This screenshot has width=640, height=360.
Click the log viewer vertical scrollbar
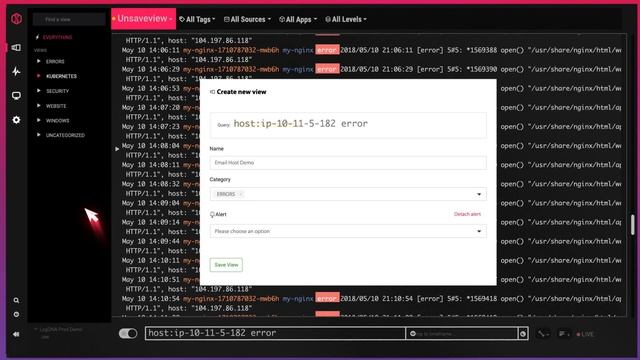[633, 224]
